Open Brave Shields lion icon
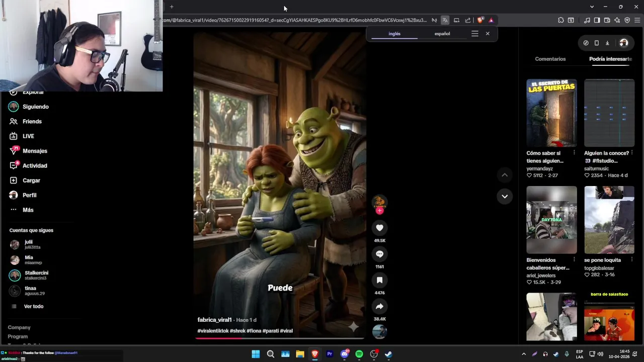The width and height of the screenshot is (644, 362). 480,20
